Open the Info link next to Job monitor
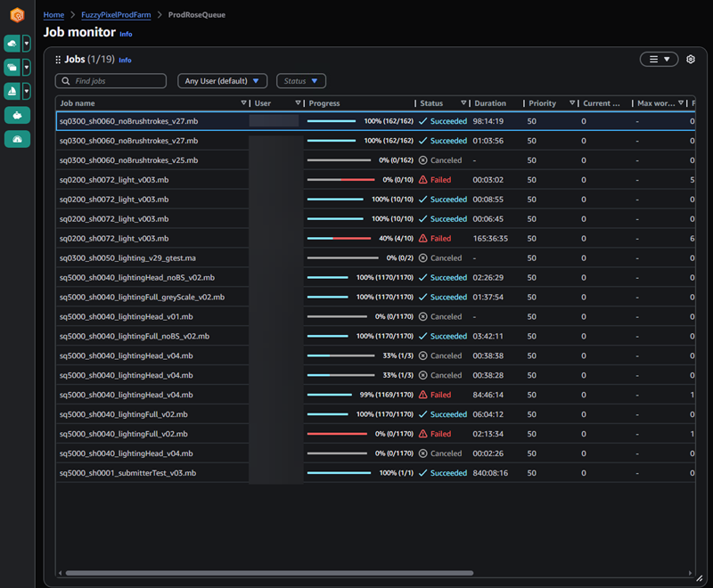The height and width of the screenshot is (588, 713). coord(126,34)
